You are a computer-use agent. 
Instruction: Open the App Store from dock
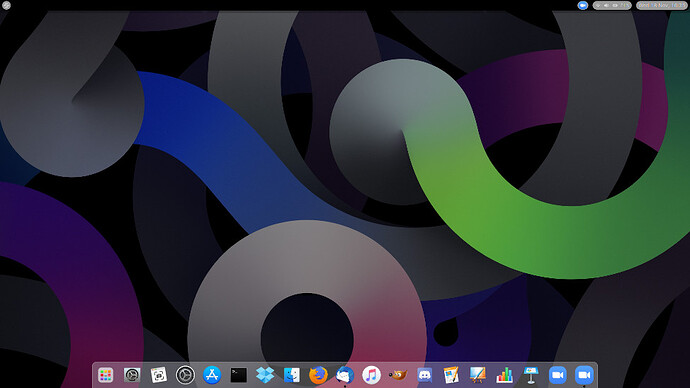212,375
